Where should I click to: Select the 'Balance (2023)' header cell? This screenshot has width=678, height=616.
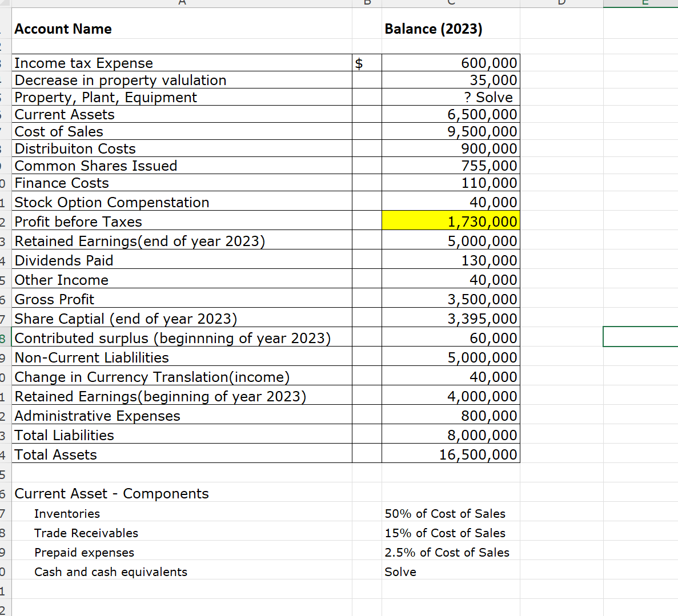pyautogui.click(x=450, y=29)
